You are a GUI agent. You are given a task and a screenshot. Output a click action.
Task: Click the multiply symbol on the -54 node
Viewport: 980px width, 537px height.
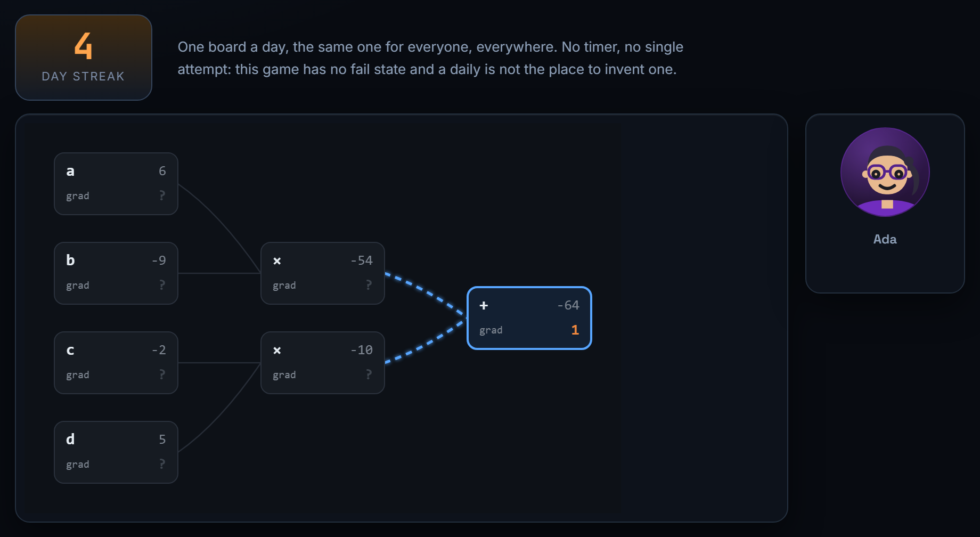pyautogui.click(x=277, y=261)
